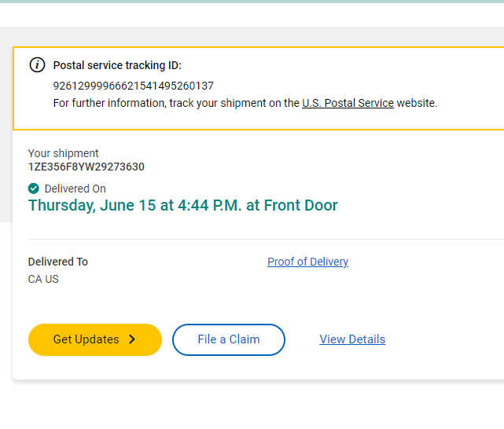Click the horizontal divider above Delivered To
This screenshot has width=504, height=429.
point(266,239)
